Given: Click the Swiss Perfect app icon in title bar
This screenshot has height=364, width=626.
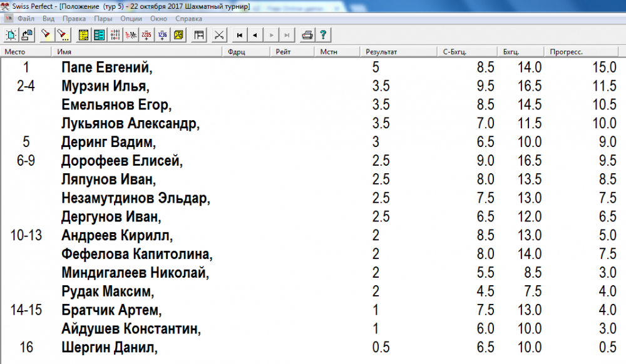Looking at the screenshot, I should [5, 6].
